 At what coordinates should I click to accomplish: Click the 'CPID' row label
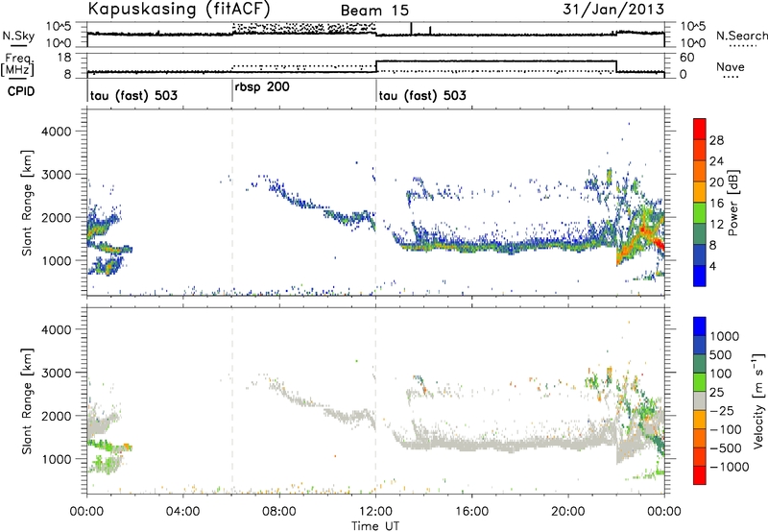21,91
